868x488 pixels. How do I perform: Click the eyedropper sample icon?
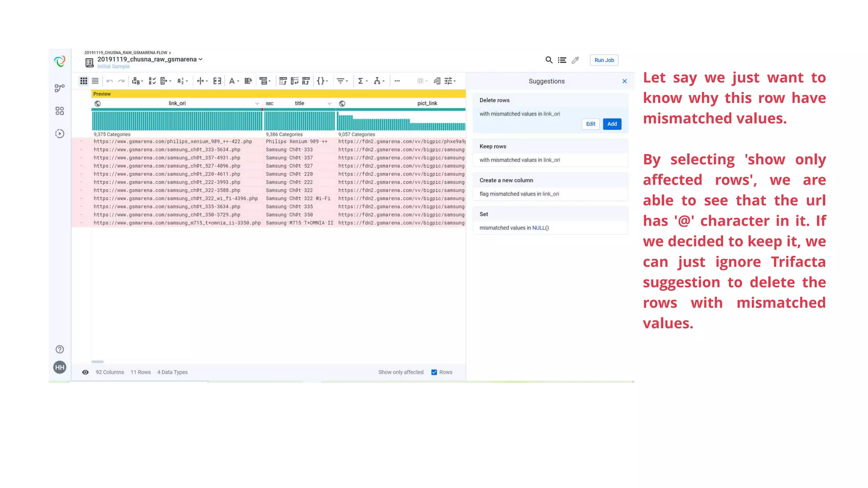(x=575, y=60)
